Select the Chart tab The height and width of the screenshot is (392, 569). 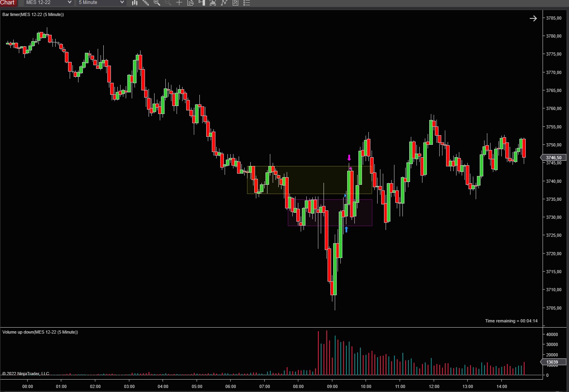(8, 3)
